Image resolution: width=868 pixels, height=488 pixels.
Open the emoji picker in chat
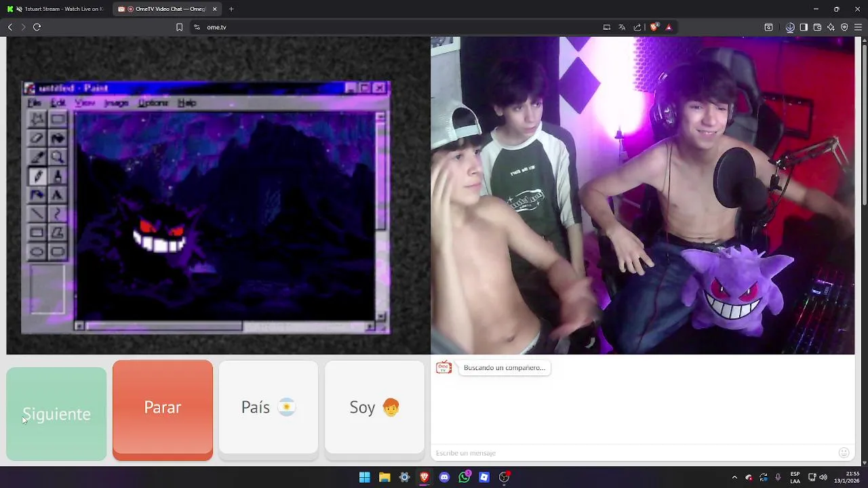(844, 453)
